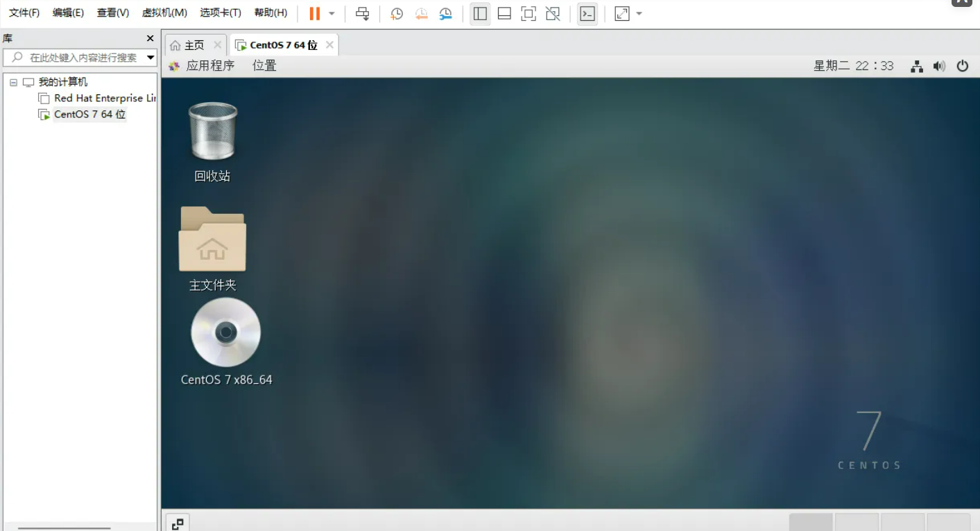The image size is (980, 531).
Task: Open the 虚拟机(M) menu
Action: pos(164,13)
